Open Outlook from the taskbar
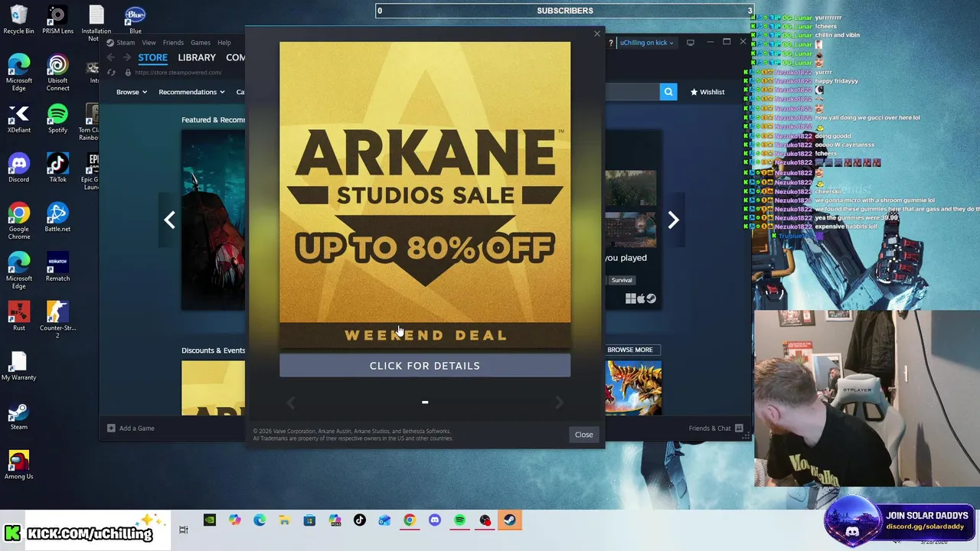Image resolution: width=980 pixels, height=551 pixels. point(384,520)
